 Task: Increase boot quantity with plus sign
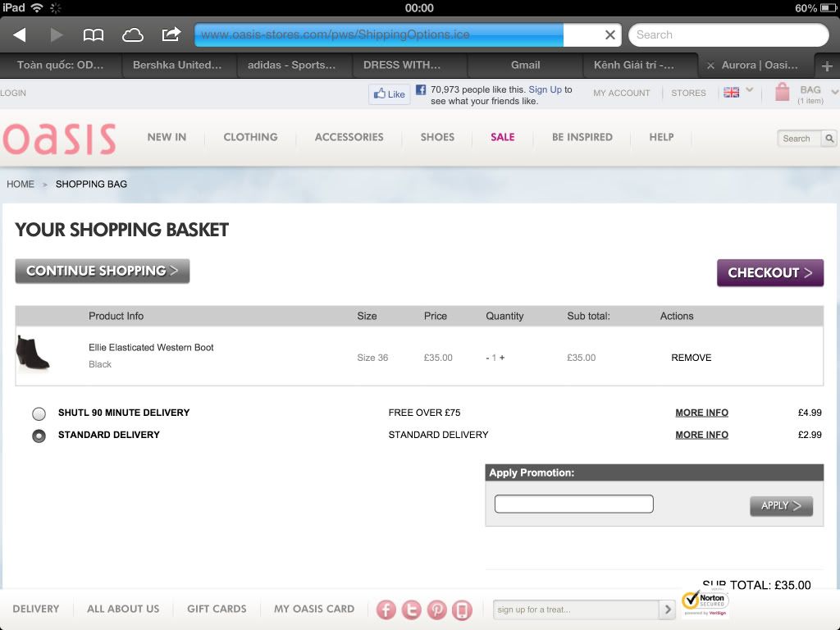pos(502,358)
